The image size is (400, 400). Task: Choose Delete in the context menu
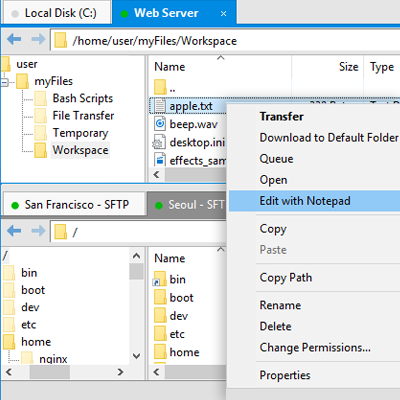click(x=275, y=326)
